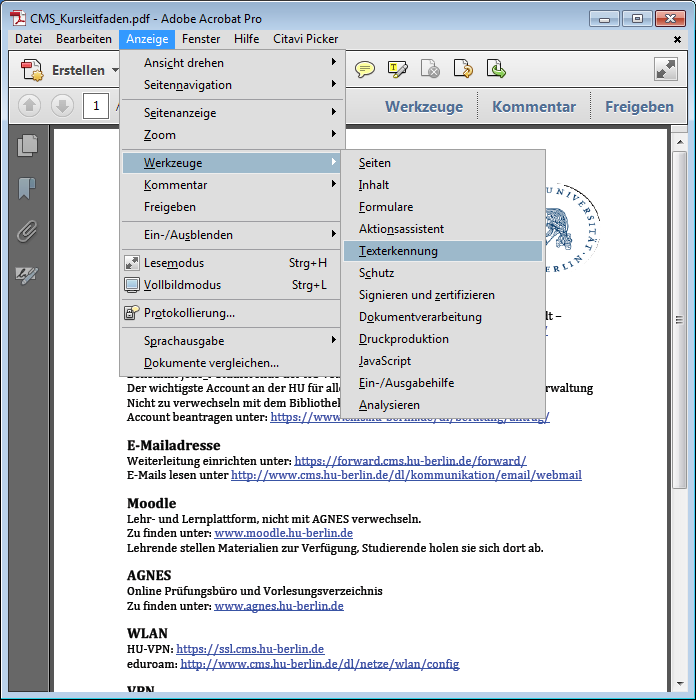Toggle Vollbildmodus in the Anzeige menu
Screen dimensions: 696x700
(x=182, y=285)
